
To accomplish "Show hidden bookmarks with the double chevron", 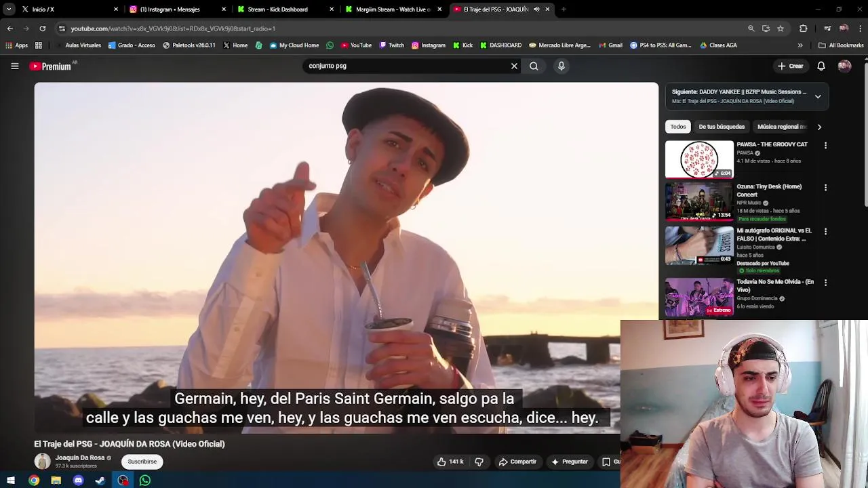I will pyautogui.click(x=800, y=45).
